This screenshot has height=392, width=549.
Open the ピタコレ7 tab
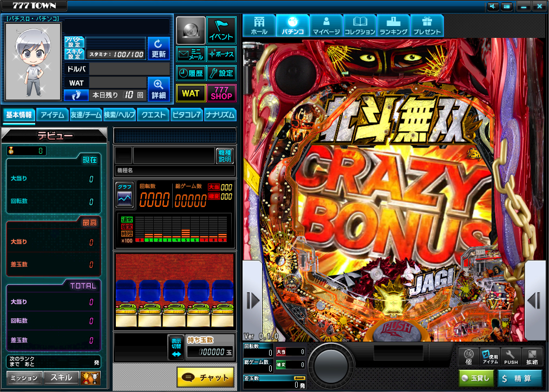[187, 115]
